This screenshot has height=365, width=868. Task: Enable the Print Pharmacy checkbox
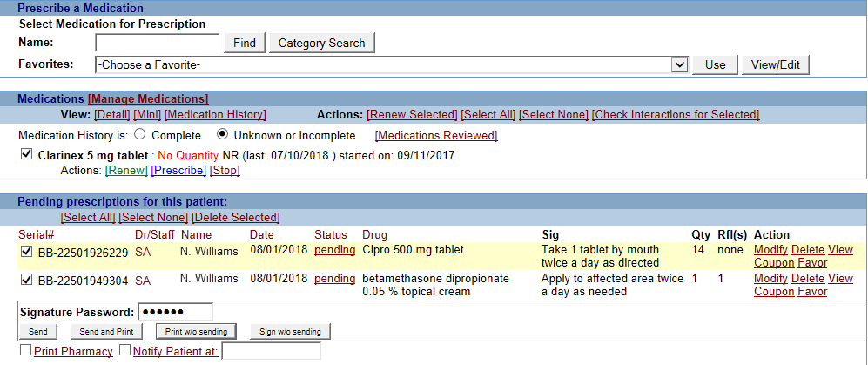tap(24, 350)
